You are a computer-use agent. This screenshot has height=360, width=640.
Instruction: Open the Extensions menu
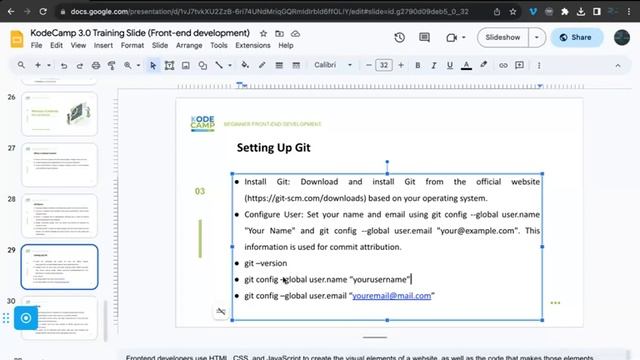[253, 45]
